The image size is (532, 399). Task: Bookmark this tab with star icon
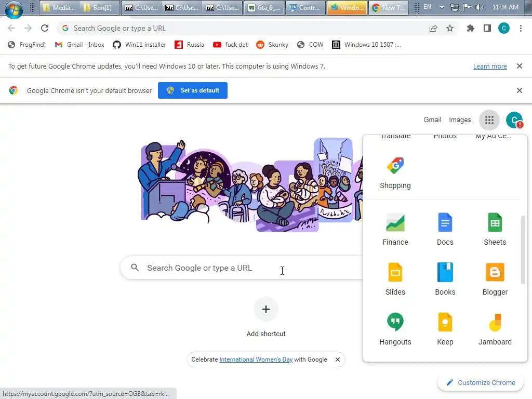[450, 28]
